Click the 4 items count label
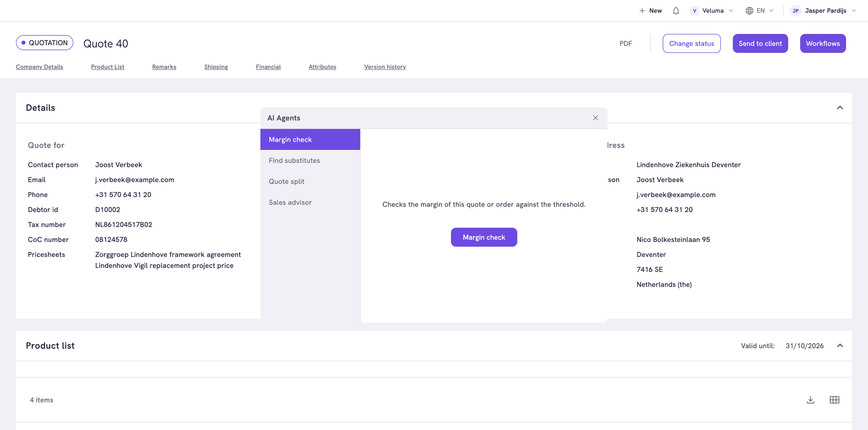 [41, 400]
